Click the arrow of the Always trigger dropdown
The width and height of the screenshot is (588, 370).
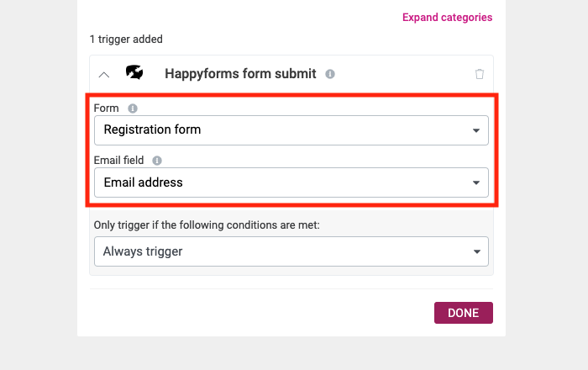[476, 251]
